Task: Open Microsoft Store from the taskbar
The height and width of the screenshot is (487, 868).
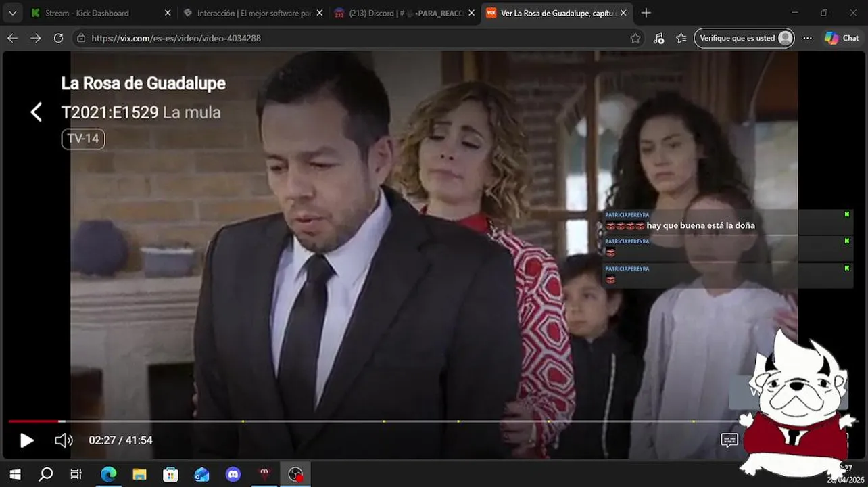Action: tap(170, 474)
